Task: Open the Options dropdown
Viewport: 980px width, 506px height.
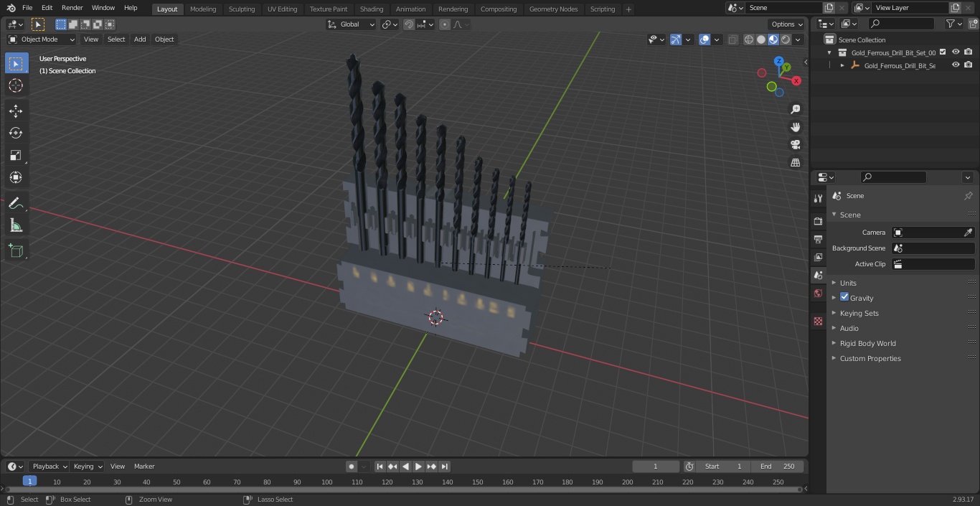Action: (x=787, y=24)
